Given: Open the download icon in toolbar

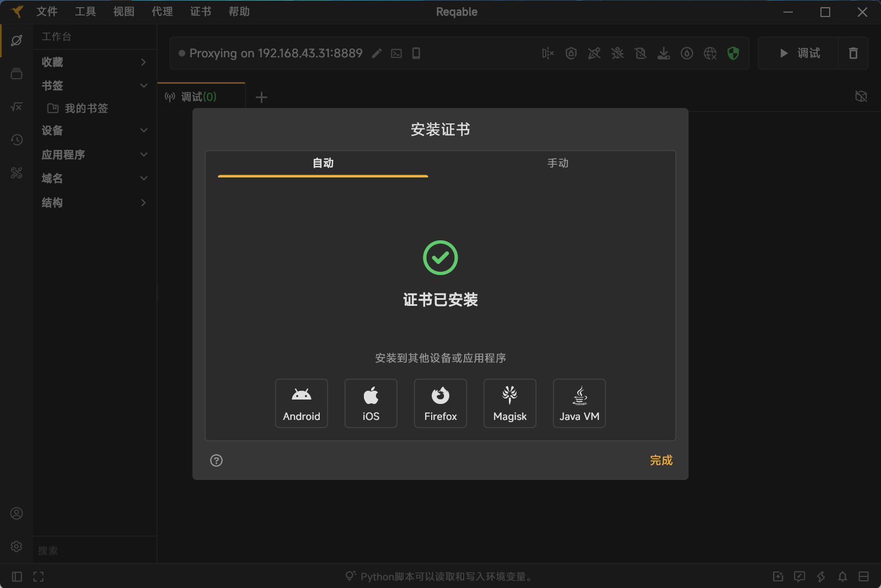Looking at the screenshot, I should tap(664, 53).
